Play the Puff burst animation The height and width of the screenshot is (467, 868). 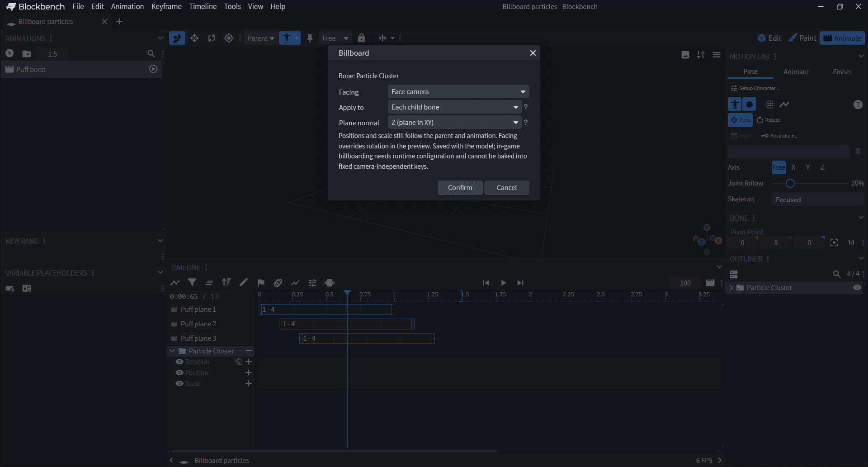tap(153, 69)
